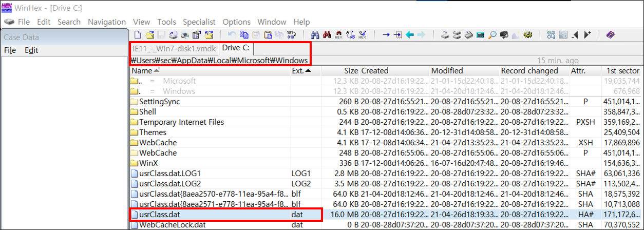
Task: Sort by the Size column header
Action: 340,70
